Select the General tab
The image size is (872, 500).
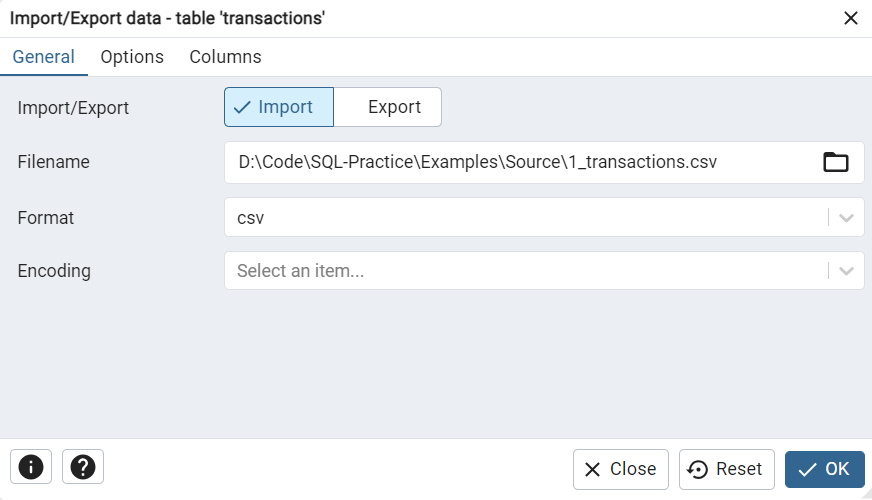(x=43, y=57)
